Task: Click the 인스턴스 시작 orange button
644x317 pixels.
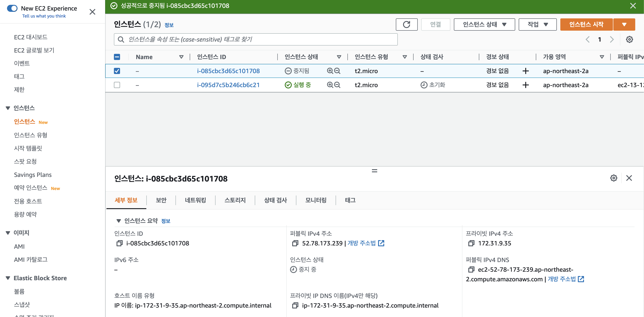Action: (586, 25)
